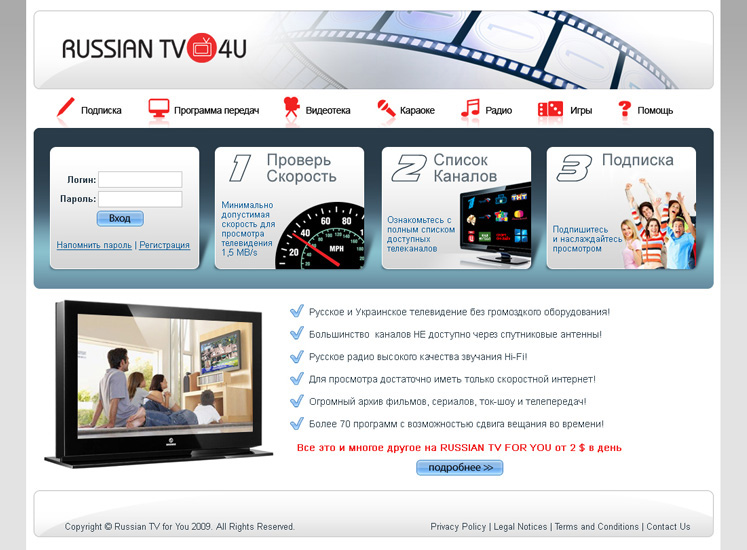Image resolution: width=747 pixels, height=550 pixels.
Task: Click the red monitor Программа передач icon
Action: 158,109
